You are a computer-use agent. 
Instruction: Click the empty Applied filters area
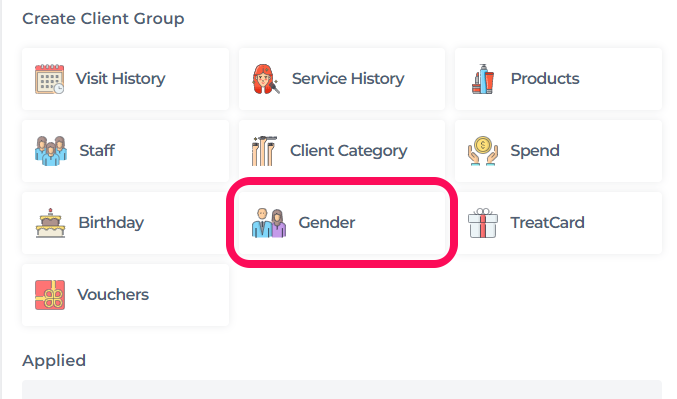click(342, 390)
